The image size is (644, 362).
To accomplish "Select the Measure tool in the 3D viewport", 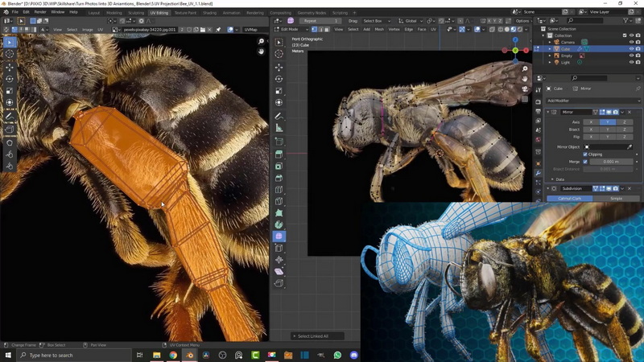I will click(279, 128).
